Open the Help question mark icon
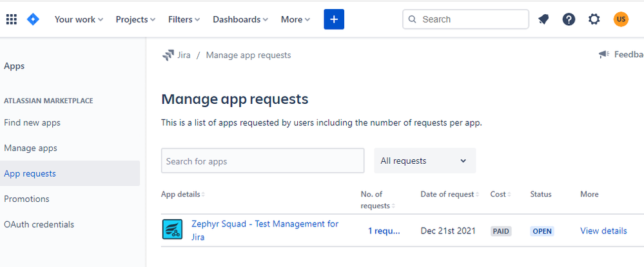This screenshot has height=267, width=644. point(569,19)
